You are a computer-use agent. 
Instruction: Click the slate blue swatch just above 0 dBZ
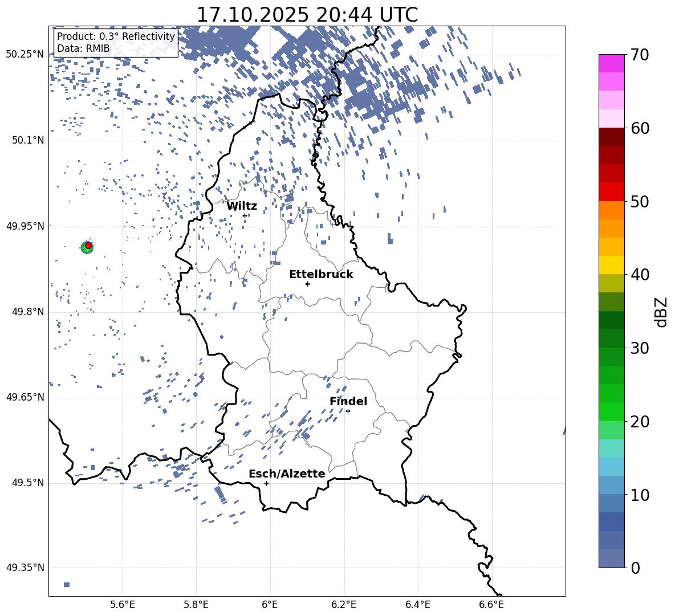point(612,558)
